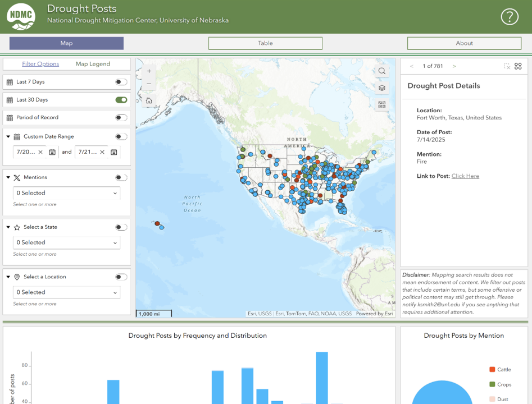Click the Period of Record calendar icon
Image resolution: width=532 pixels, height=404 pixels.
tap(10, 118)
